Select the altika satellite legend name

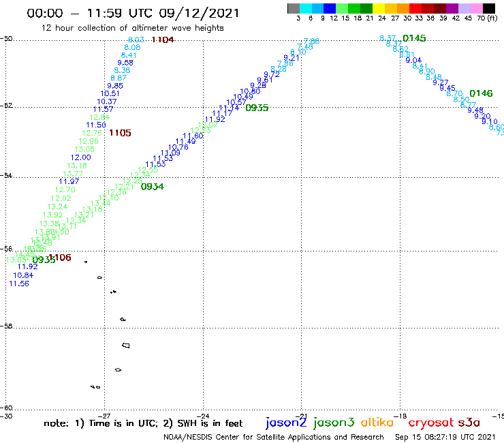(377, 422)
